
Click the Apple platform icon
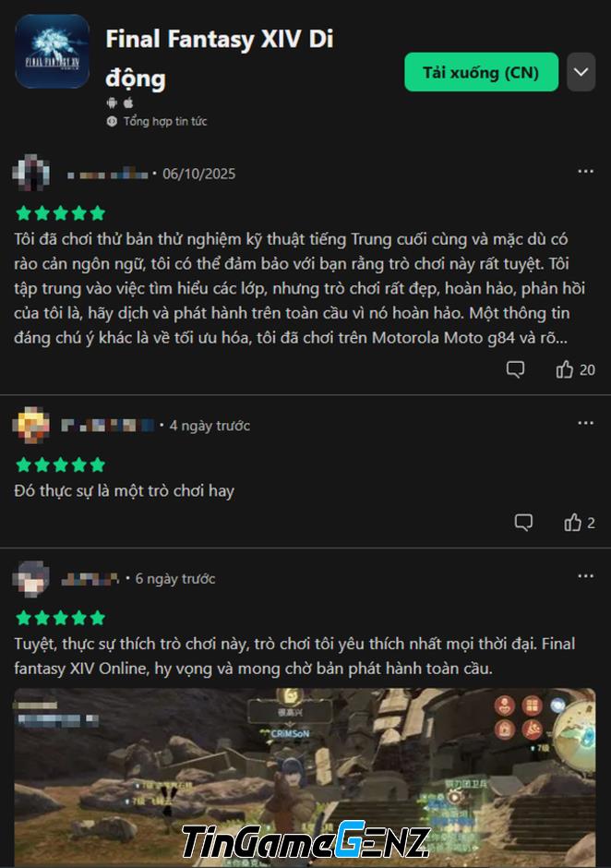(128, 102)
